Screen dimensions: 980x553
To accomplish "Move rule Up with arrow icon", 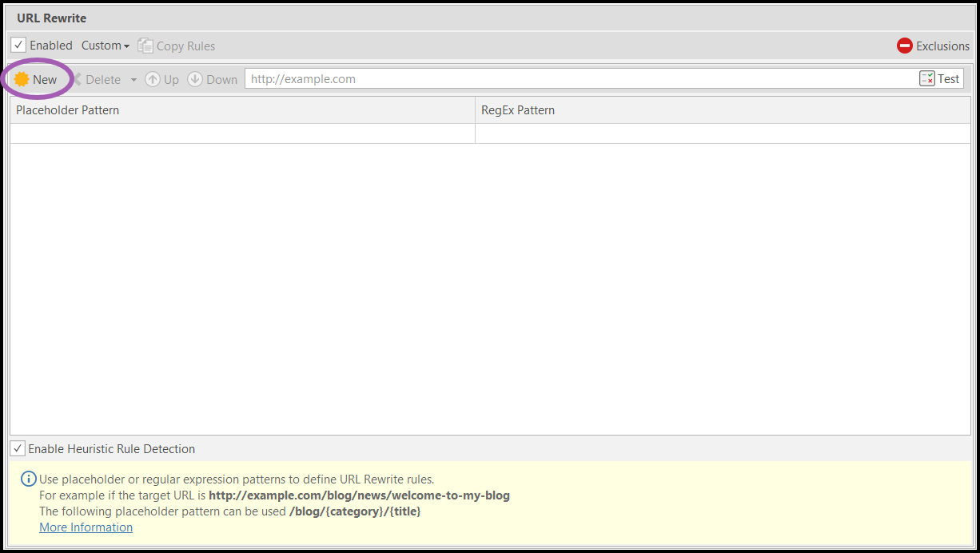I will 152,79.
